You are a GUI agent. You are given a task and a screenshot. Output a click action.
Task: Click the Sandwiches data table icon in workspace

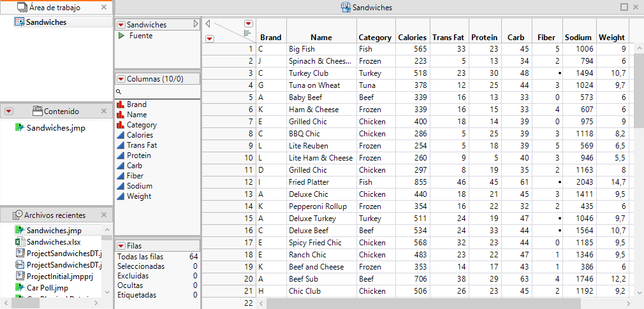click(19, 22)
